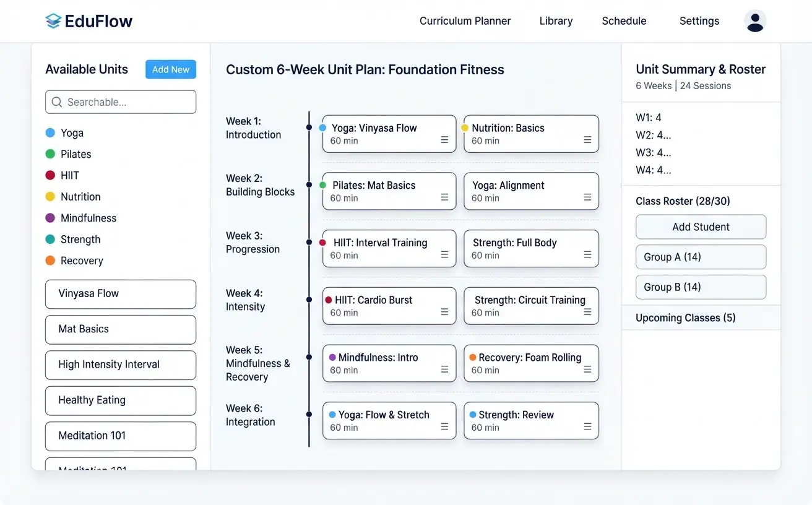Click drag handle on Nutrition: Basics card

[587, 140]
